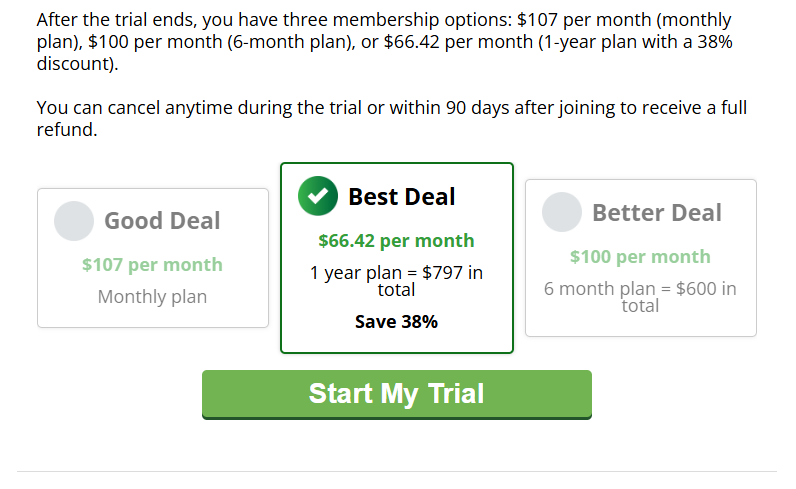Click the $107 per month price
Viewport: 796px width, 489px height.
152,265
